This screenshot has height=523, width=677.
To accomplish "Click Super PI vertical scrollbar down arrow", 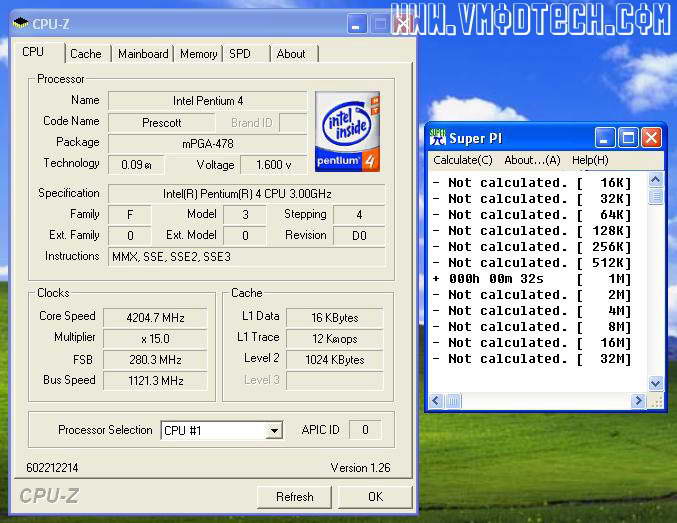I will 655,383.
